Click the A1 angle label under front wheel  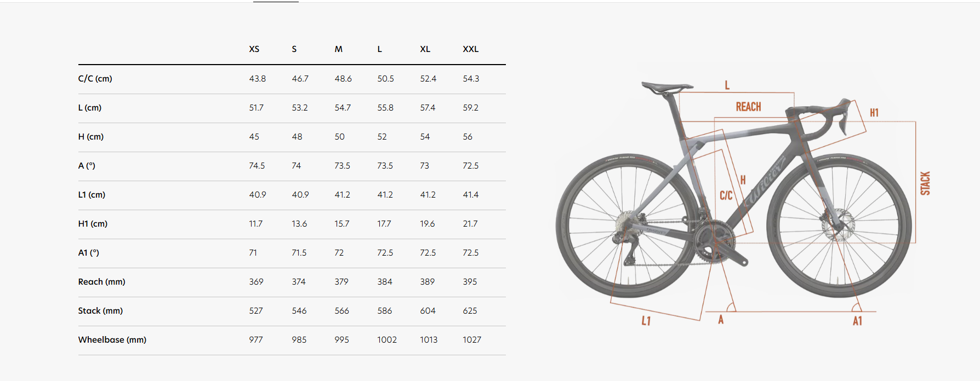[857, 321]
